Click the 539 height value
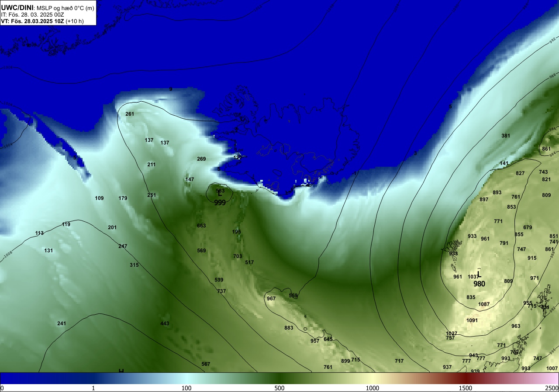The width and height of the screenshot is (559, 392). [219, 280]
